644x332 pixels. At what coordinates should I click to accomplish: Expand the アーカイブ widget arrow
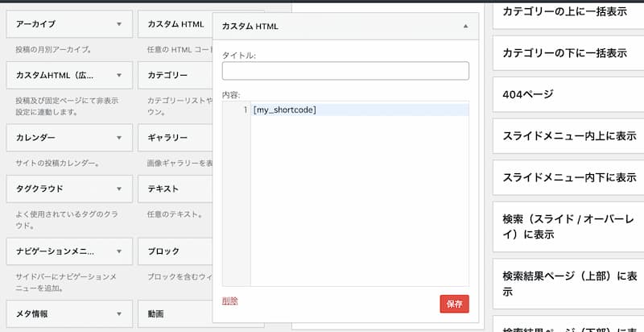pyautogui.click(x=119, y=24)
